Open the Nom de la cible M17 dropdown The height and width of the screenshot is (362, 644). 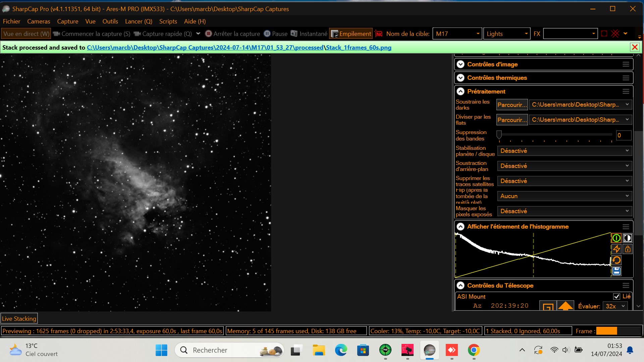coord(478,34)
